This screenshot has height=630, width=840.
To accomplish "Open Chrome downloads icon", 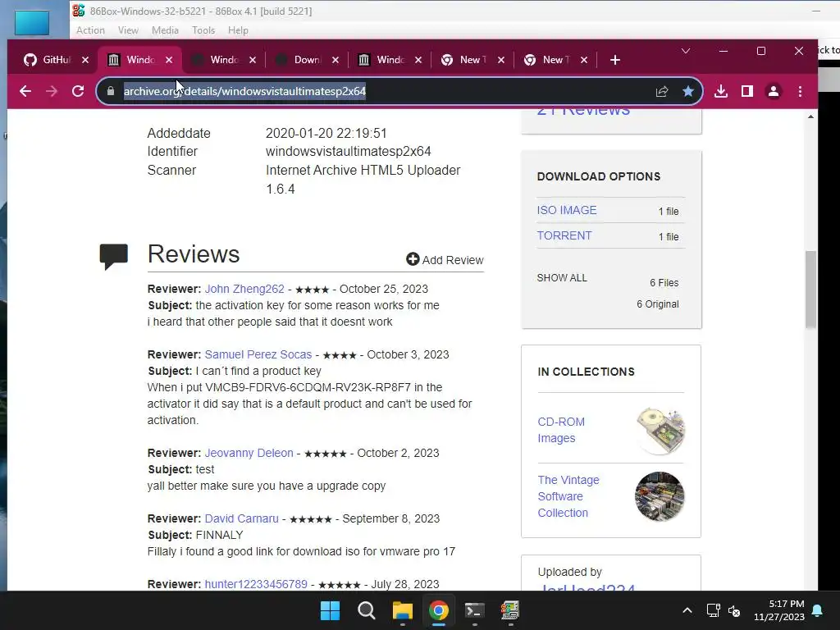I will [x=721, y=91].
